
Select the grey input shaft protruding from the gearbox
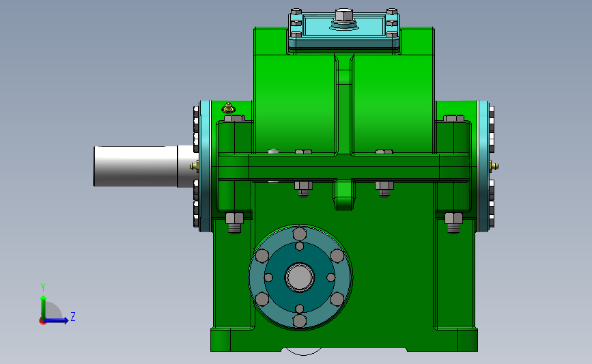tap(143, 166)
